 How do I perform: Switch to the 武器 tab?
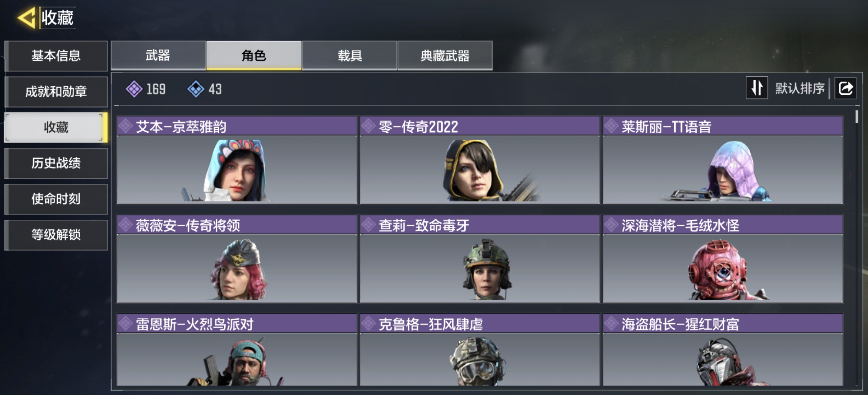click(158, 56)
